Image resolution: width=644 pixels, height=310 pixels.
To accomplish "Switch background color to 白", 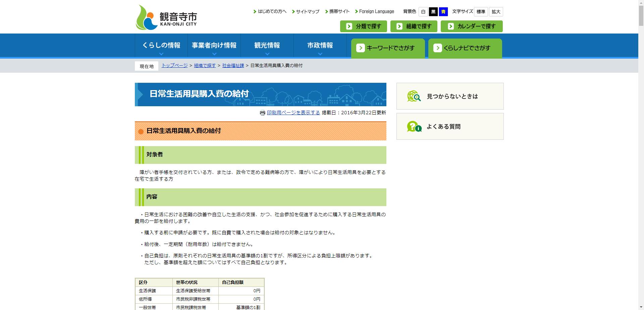I will (x=423, y=11).
